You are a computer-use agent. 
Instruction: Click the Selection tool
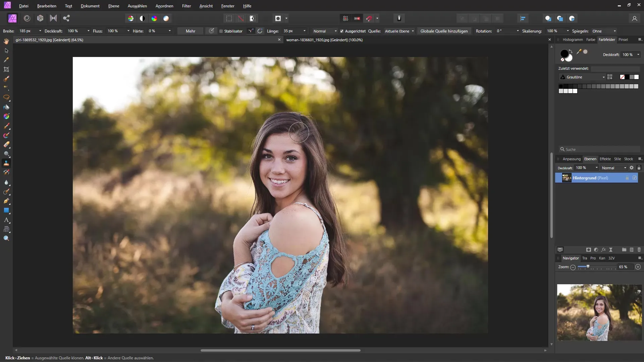click(6, 50)
